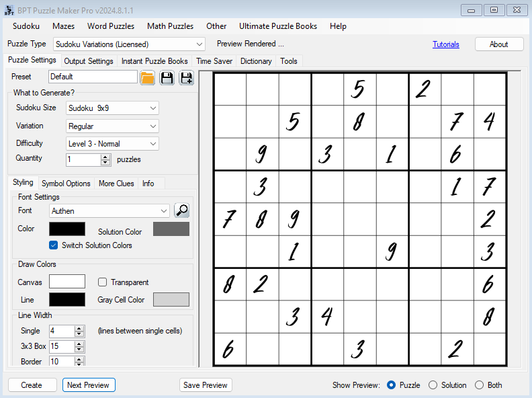Click save-as-new preset icon with plus
Viewport: 532px width, 398px height.
186,78
